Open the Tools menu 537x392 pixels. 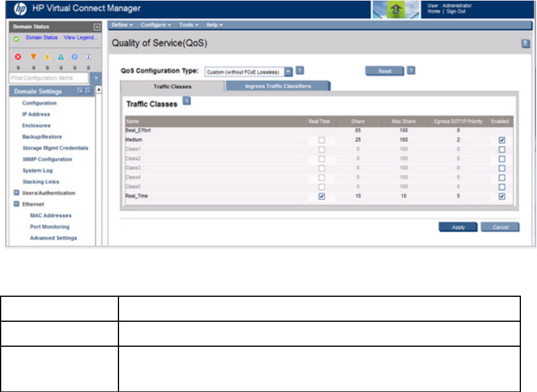pos(189,25)
